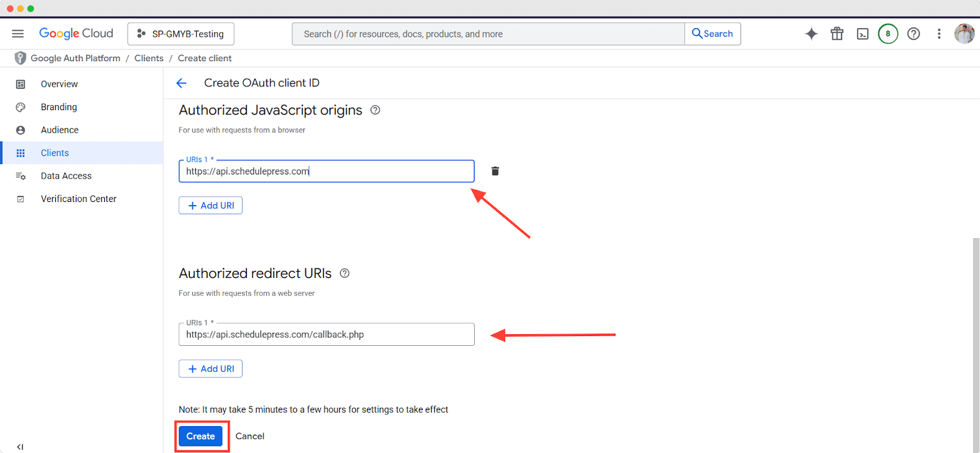Open the user account avatar

965,34
